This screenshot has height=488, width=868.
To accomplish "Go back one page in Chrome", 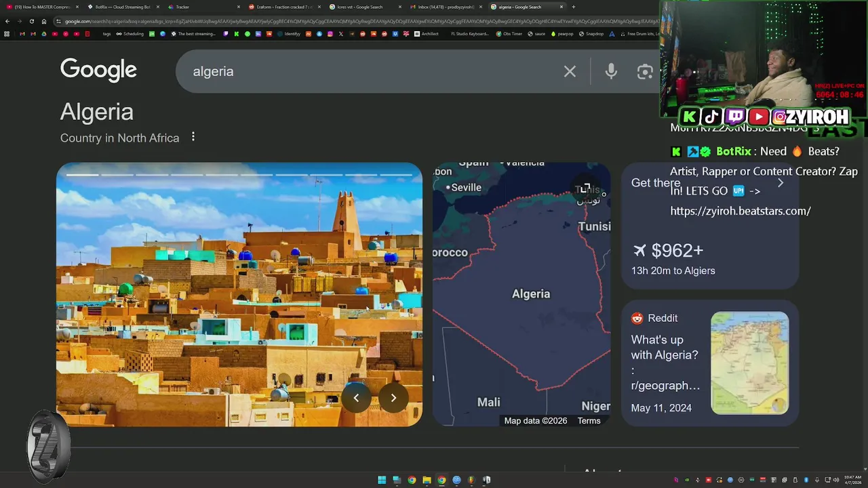I will (x=7, y=21).
